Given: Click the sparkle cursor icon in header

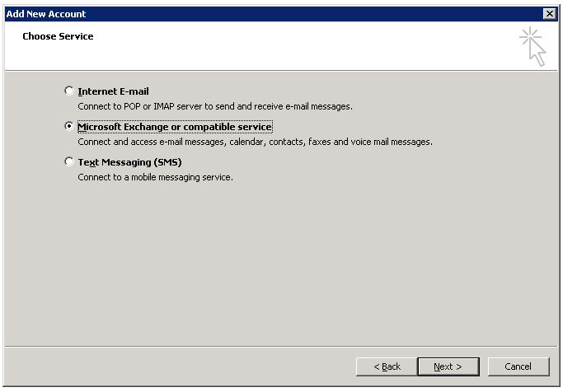Looking at the screenshot, I should pos(533,45).
